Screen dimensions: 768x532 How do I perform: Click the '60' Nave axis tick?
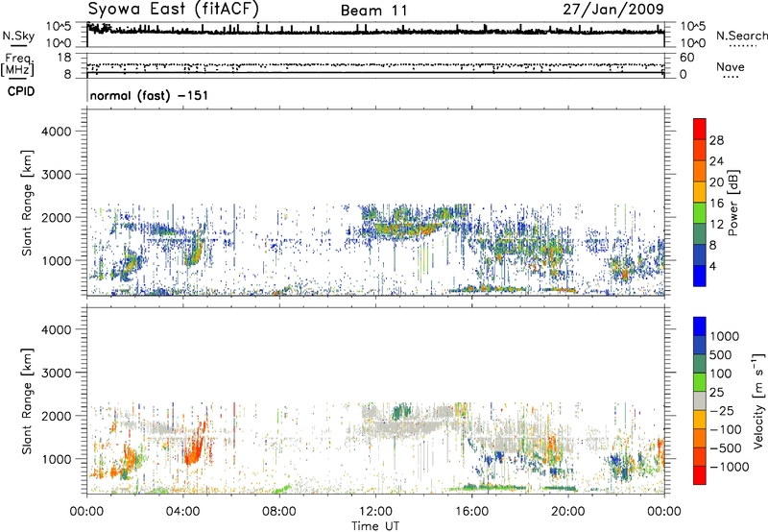tap(686, 58)
